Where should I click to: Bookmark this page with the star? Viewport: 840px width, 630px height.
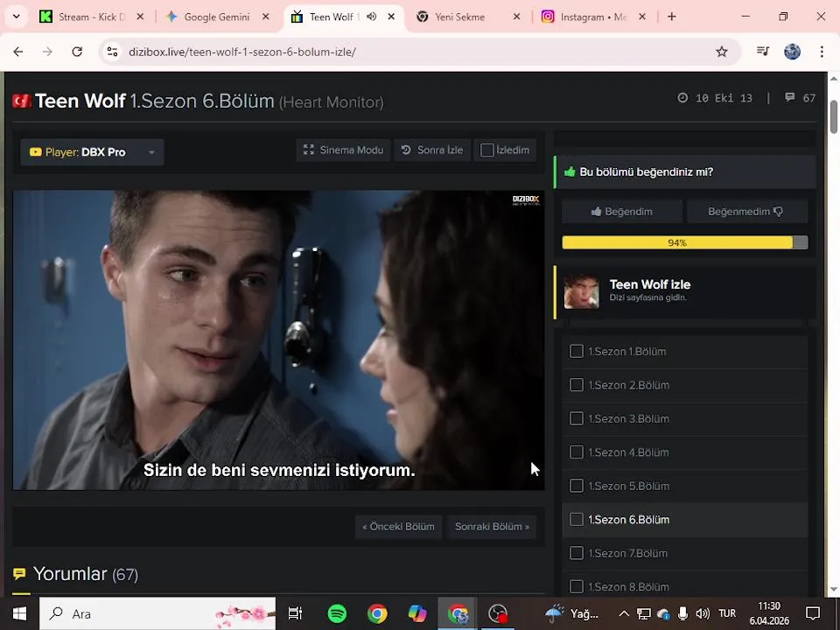pos(722,52)
